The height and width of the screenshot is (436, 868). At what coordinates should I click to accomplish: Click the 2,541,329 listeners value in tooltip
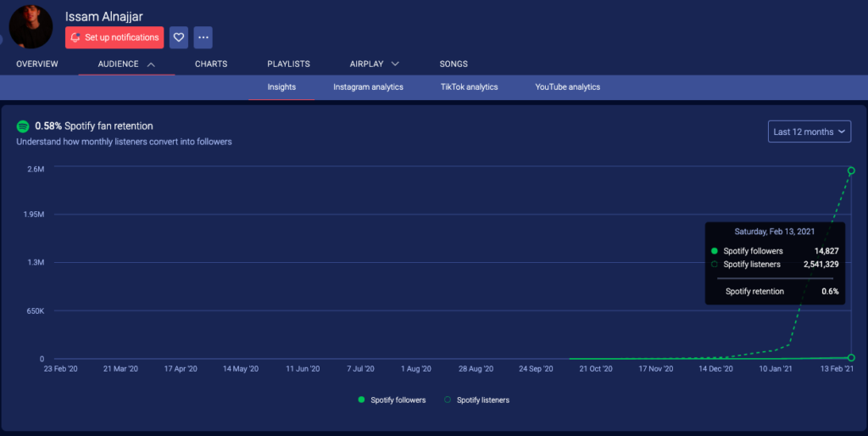click(821, 265)
